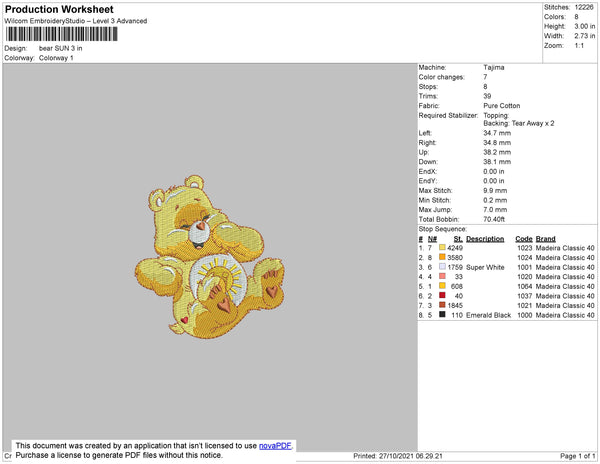Image resolution: width=600 pixels, height=464 pixels.
Task: Select the stitch count 4249 in row 1
Action: point(455,248)
